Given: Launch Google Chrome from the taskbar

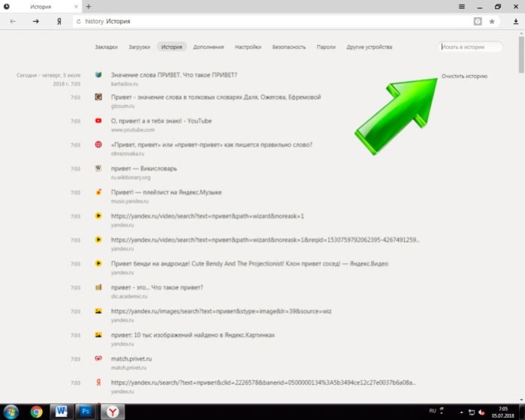Looking at the screenshot, I should 36,412.
